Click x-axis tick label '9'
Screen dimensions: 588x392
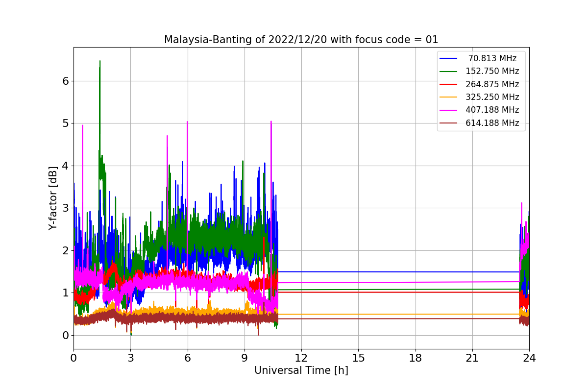[245, 358]
